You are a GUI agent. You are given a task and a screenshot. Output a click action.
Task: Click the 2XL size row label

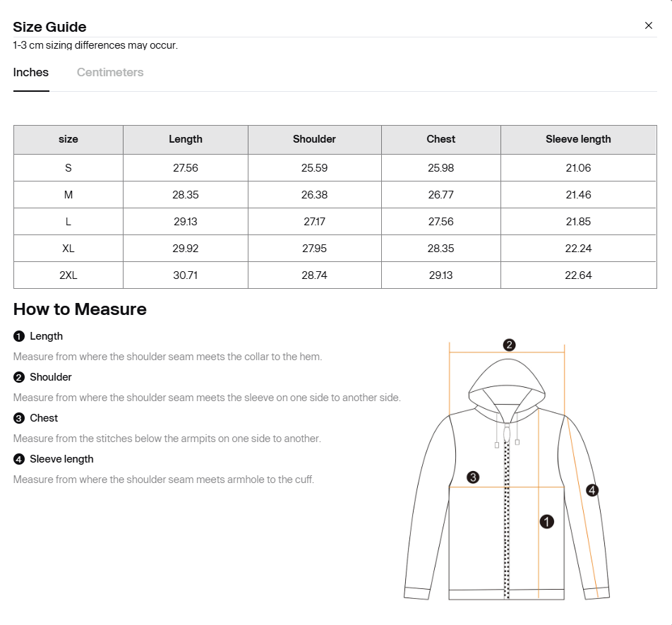coord(68,275)
